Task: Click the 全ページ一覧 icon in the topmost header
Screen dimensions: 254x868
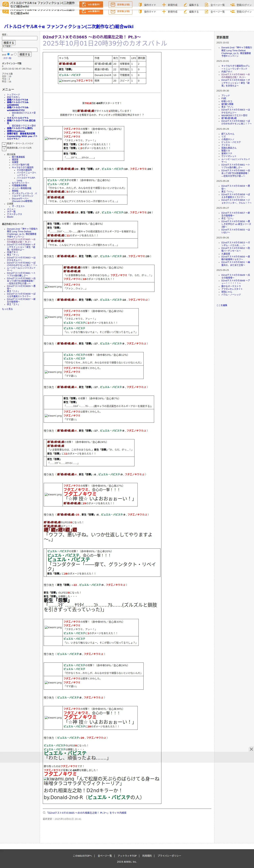Action: (207, 5)
